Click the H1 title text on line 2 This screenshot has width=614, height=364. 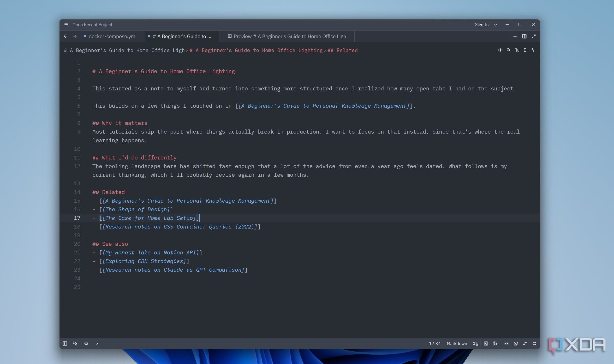[x=163, y=71]
